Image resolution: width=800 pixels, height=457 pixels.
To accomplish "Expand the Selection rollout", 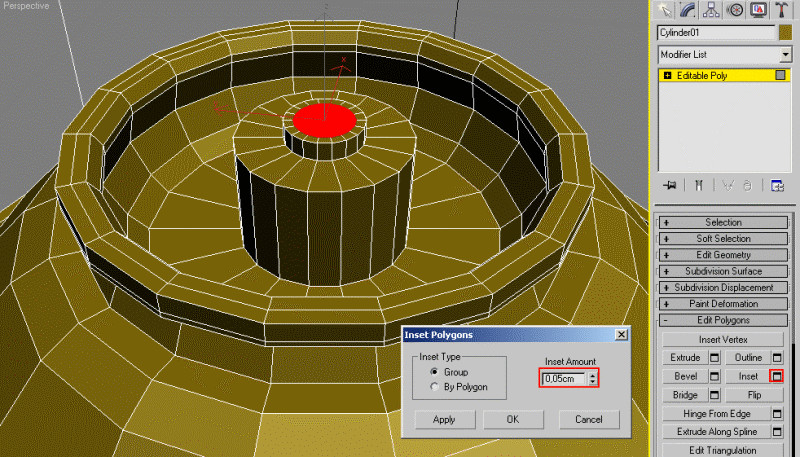I will pyautogui.click(x=723, y=222).
